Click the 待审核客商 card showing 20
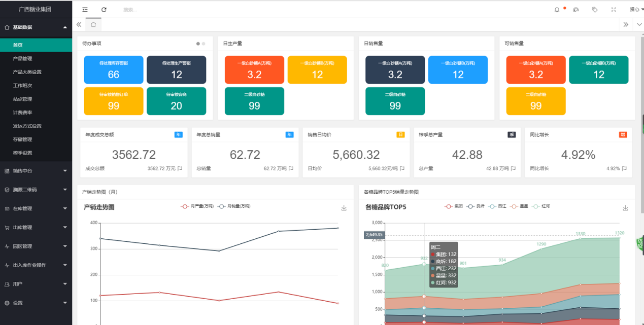644x325 pixels. coord(176,101)
